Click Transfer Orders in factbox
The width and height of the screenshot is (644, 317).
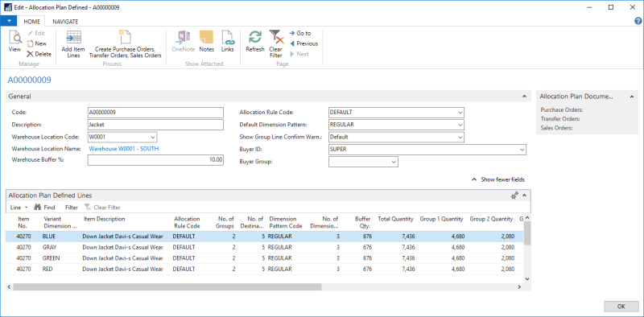click(x=560, y=119)
